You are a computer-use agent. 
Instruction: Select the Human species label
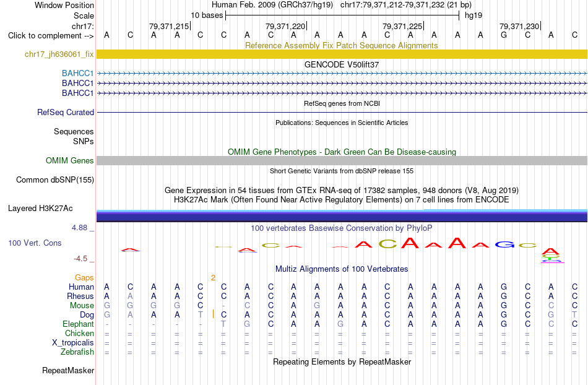pyautogui.click(x=81, y=287)
